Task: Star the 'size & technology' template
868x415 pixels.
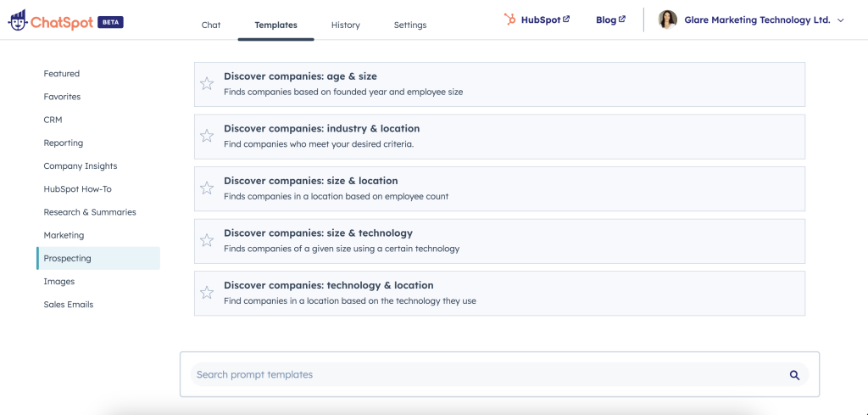Action: pyautogui.click(x=207, y=240)
